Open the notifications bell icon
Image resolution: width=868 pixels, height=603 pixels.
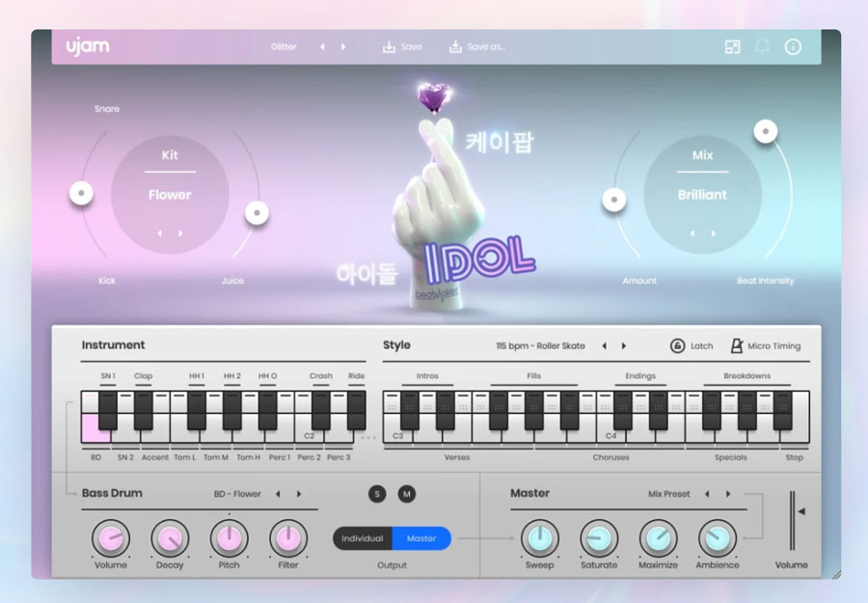[762, 47]
